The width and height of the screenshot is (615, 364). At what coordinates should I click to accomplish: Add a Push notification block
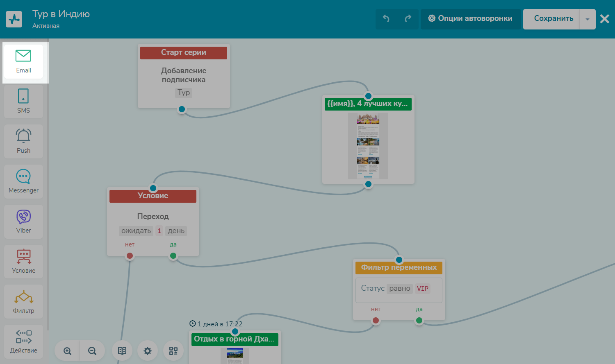[23, 141]
